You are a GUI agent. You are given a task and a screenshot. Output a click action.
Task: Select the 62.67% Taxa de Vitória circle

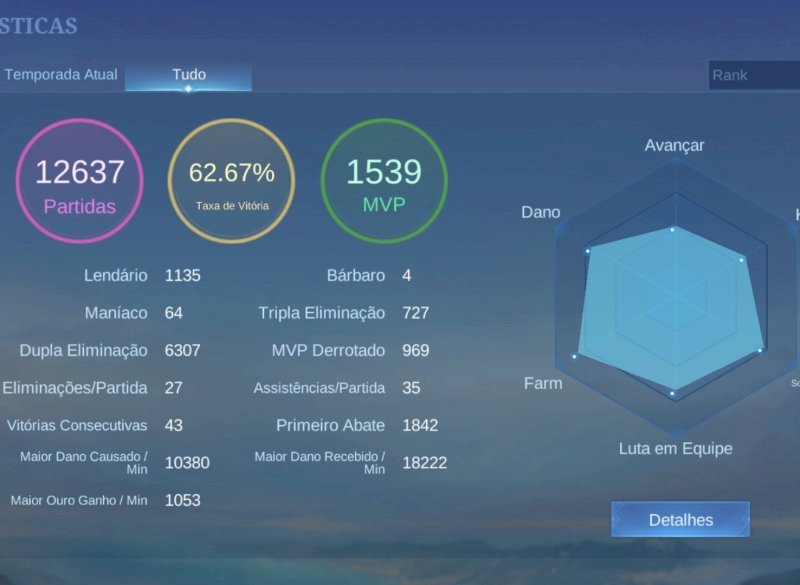tap(232, 181)
